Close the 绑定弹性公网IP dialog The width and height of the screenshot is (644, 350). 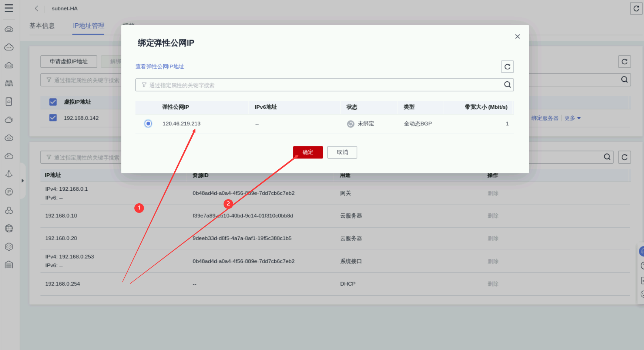[x=517, y=37]
